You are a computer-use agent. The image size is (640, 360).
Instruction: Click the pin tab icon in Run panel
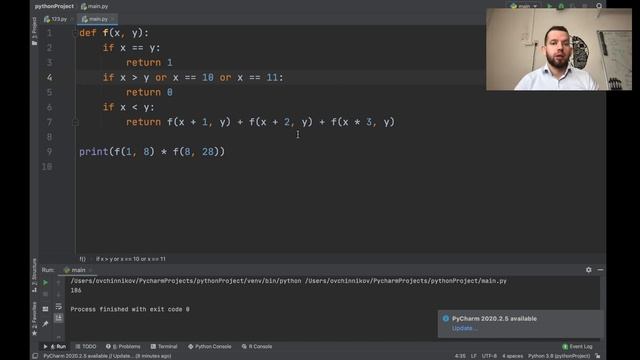(x=45, y=324)
